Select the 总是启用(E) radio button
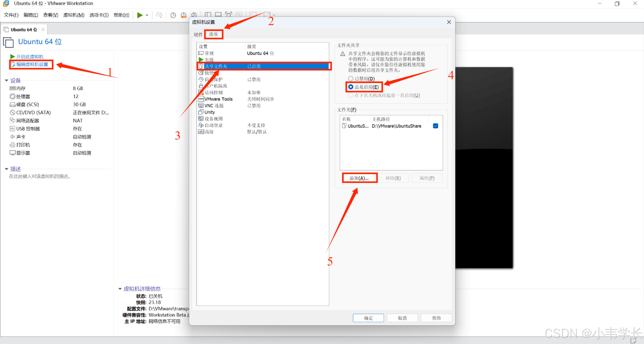644x344 pixels. tap(351, 87)
